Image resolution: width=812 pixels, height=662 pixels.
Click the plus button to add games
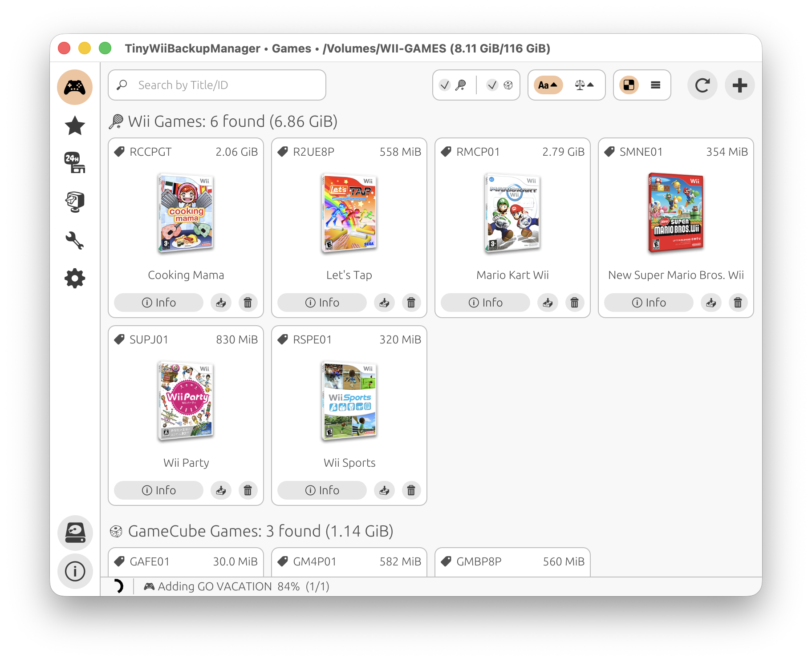740,85
